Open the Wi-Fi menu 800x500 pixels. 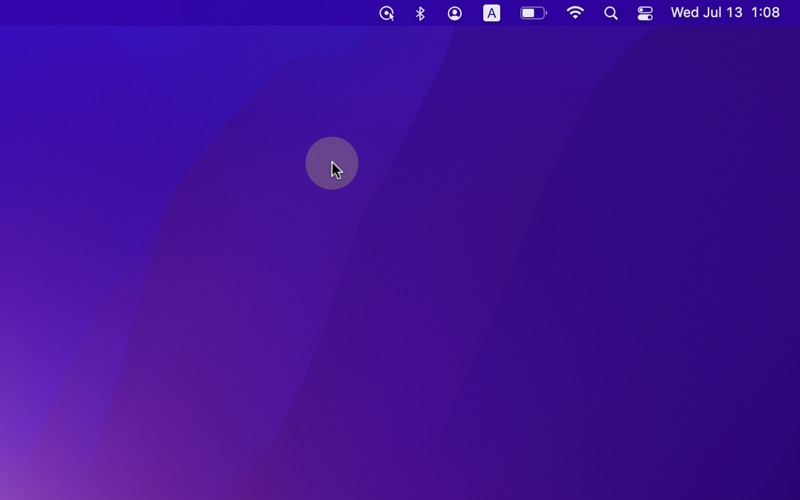[x=575, y=13]
